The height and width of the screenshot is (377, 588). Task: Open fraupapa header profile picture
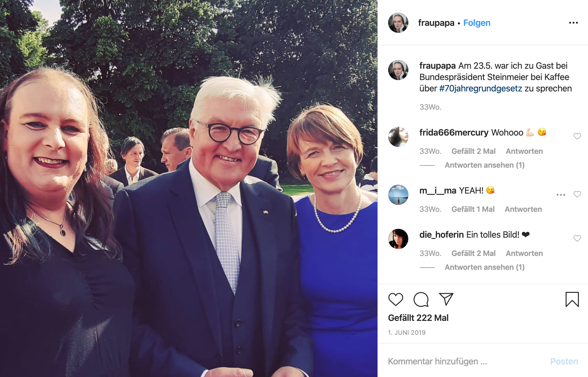tap(398, 23)
